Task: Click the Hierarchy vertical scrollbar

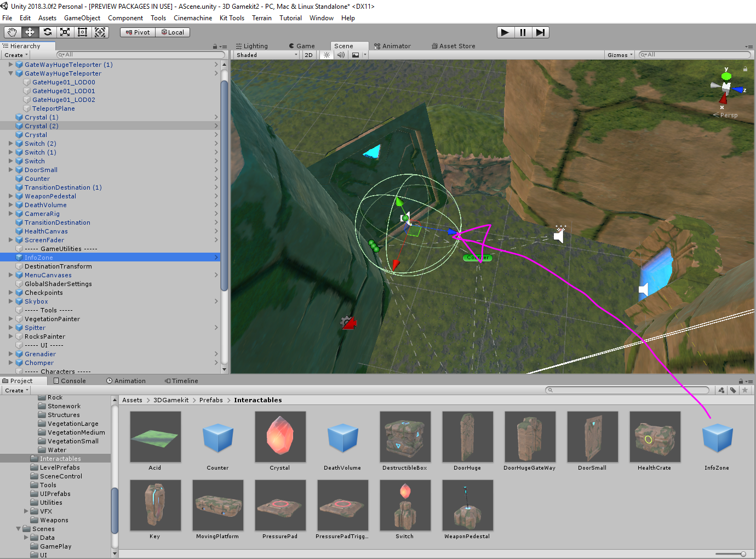Action: pyautogui.click(x=224, y=186)
